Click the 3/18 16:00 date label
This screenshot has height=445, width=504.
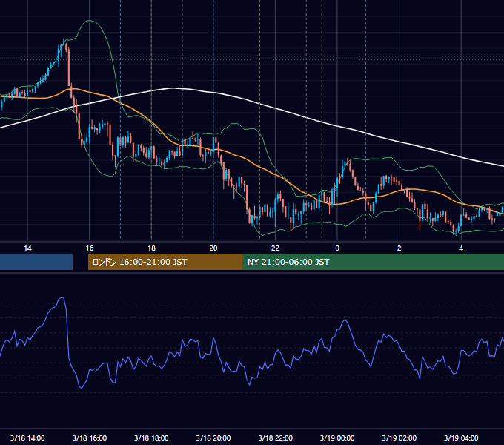90,438
